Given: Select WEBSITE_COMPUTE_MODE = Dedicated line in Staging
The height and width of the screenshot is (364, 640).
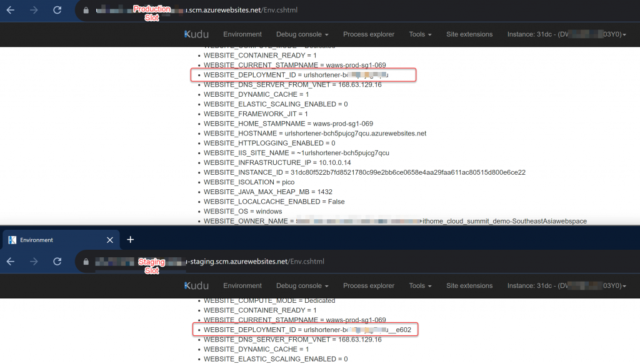Looking at the screenshot, I should coord(269,301).
